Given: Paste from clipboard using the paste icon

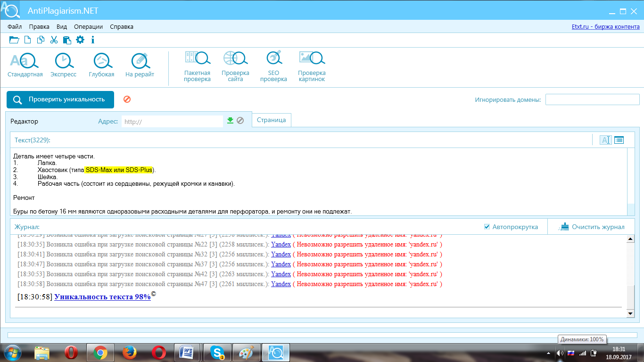Looking at the screenshot, I should tap(67, 40).
